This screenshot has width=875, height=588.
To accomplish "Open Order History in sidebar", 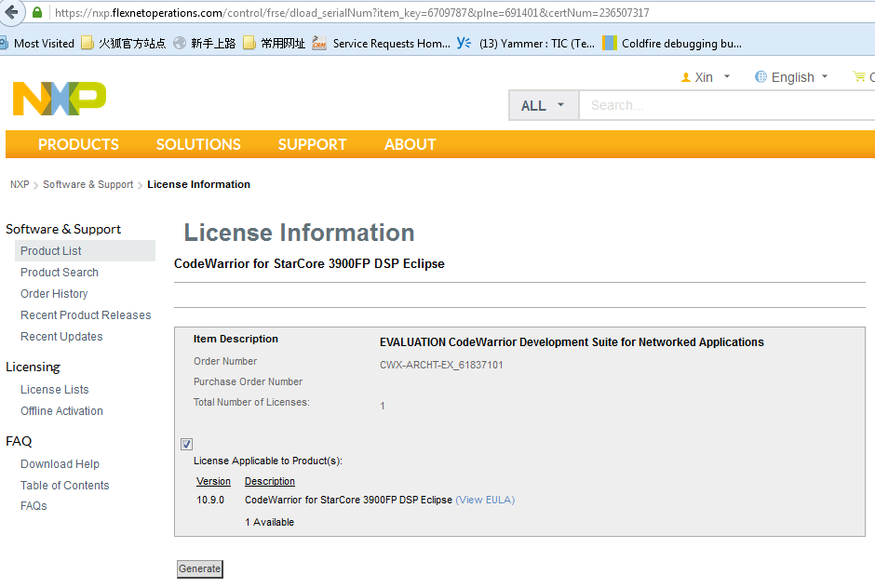I will (x=54, y=294).
